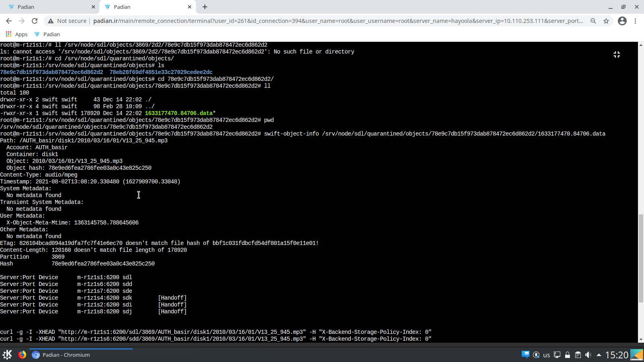
Task: Go forward to the next page
Action: (x=22, y=21)
